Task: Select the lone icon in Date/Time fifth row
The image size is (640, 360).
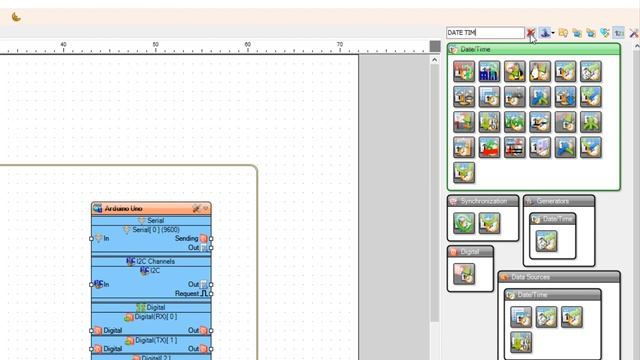Action: pyautogui.click(x=464, y=173)
